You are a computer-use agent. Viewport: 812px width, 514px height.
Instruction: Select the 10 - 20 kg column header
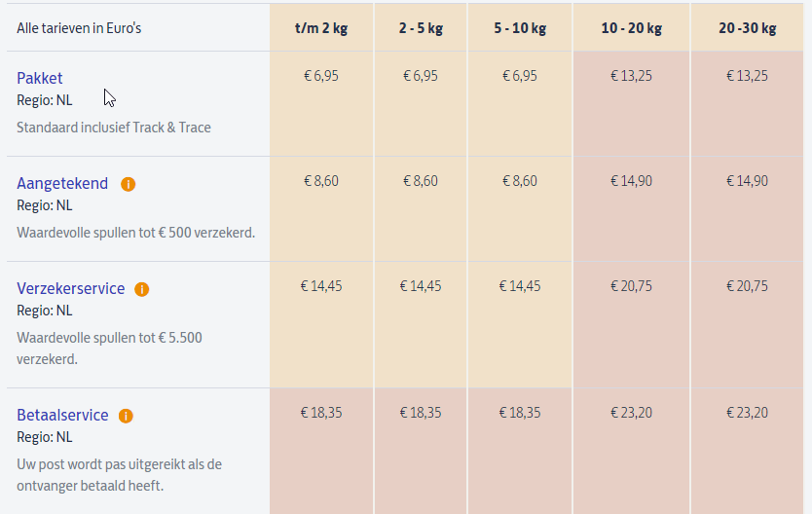631,28
